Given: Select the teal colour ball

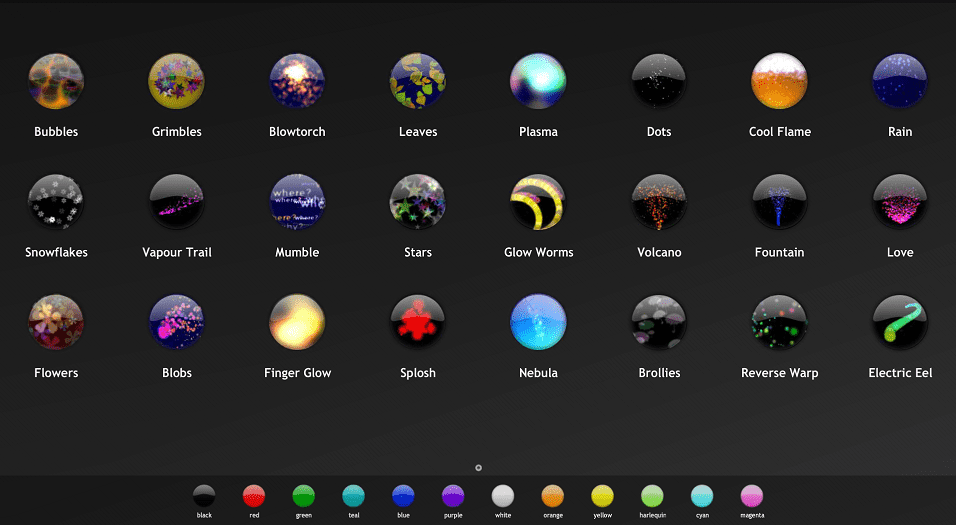Looking at the screenshot, I should point(354,496).
